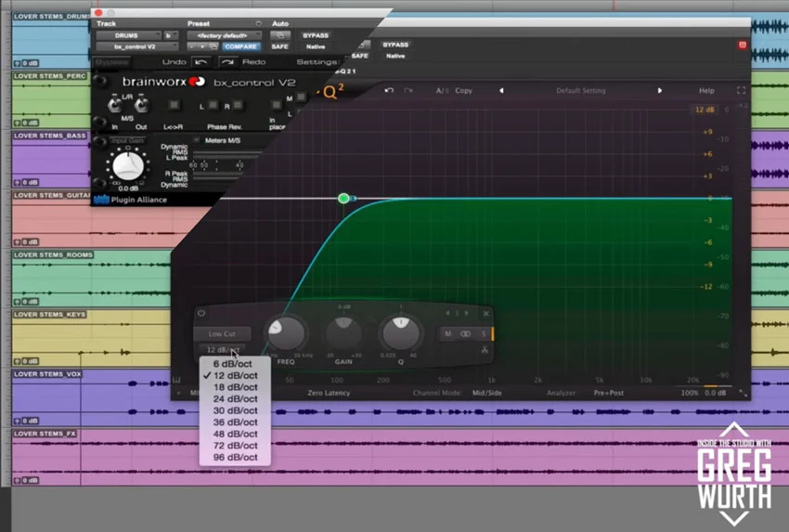
Task: Open the Low Cut filter shape dropdown
Action: pyautogui.click(x=222, y=333)
